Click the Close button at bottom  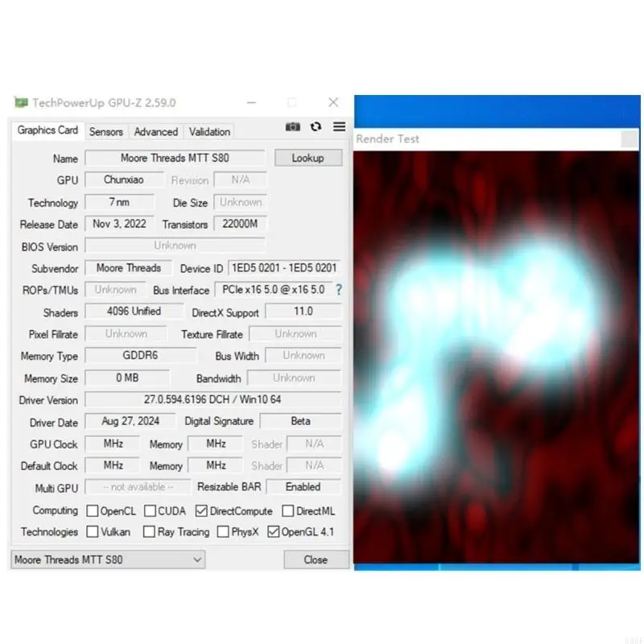[x=316, y=559]
